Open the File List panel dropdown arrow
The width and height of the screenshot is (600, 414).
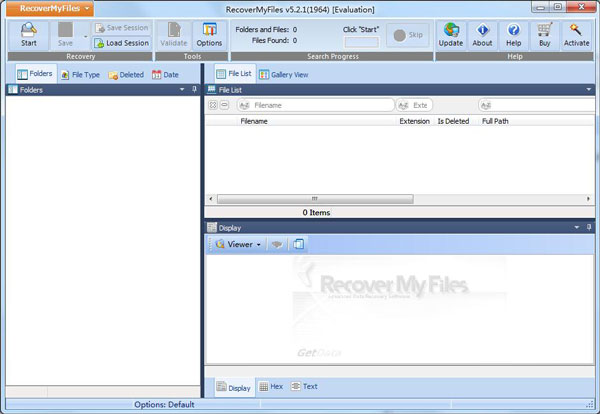(x=589, y=90)
